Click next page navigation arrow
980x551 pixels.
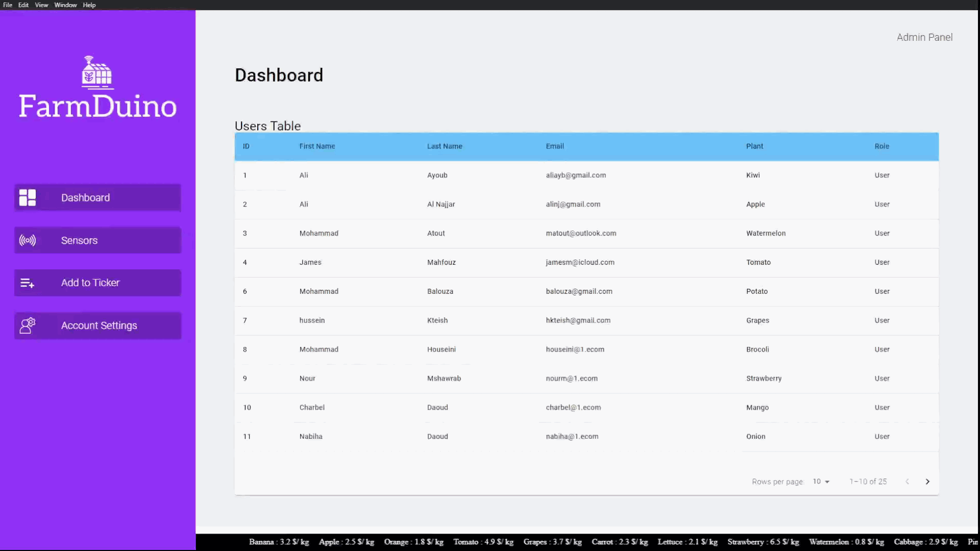(927, 481)
